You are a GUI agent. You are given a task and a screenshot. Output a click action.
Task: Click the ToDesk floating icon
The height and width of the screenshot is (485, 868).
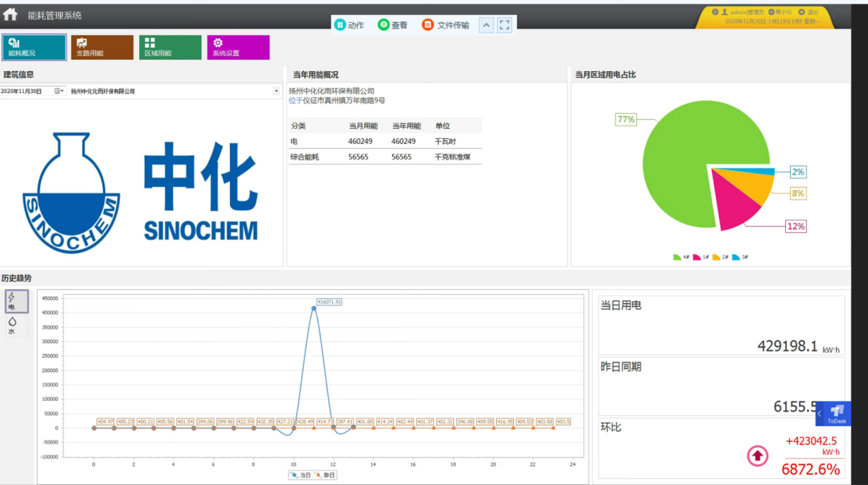pos(837,413)
